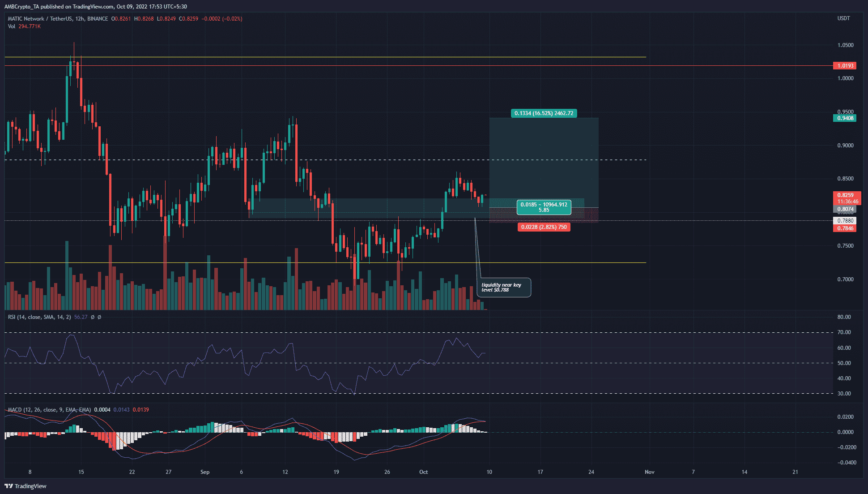Select the close value C0.8259
This screenshot has height=494, width=868.
coord(188,19)
